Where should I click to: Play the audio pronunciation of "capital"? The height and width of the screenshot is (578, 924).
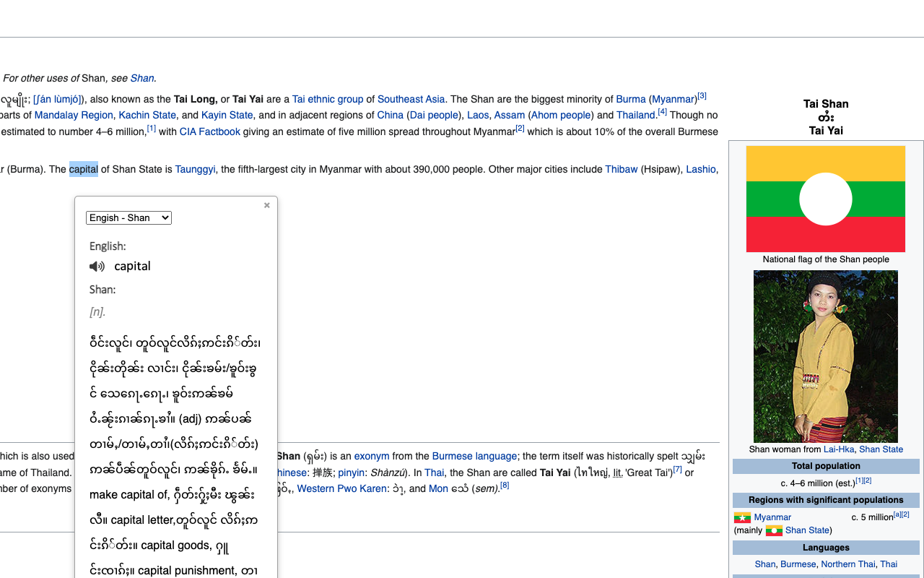[x=97, y=266]
